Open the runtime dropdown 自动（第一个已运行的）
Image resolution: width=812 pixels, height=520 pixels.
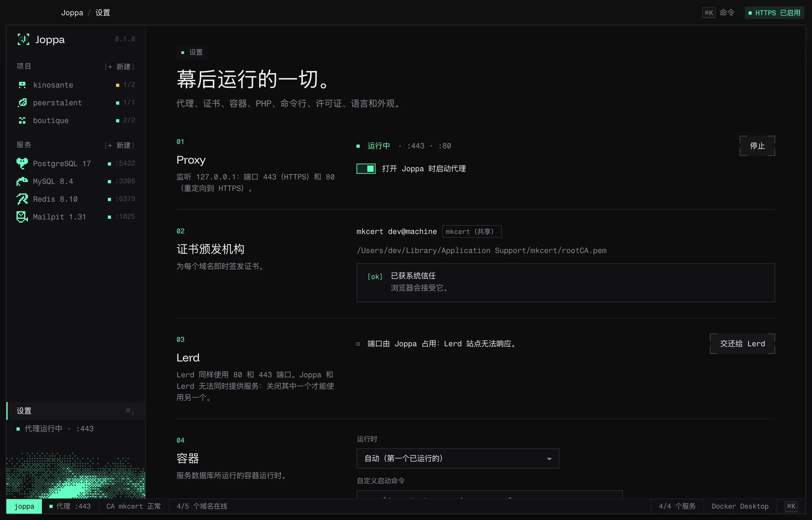point(458,458)
